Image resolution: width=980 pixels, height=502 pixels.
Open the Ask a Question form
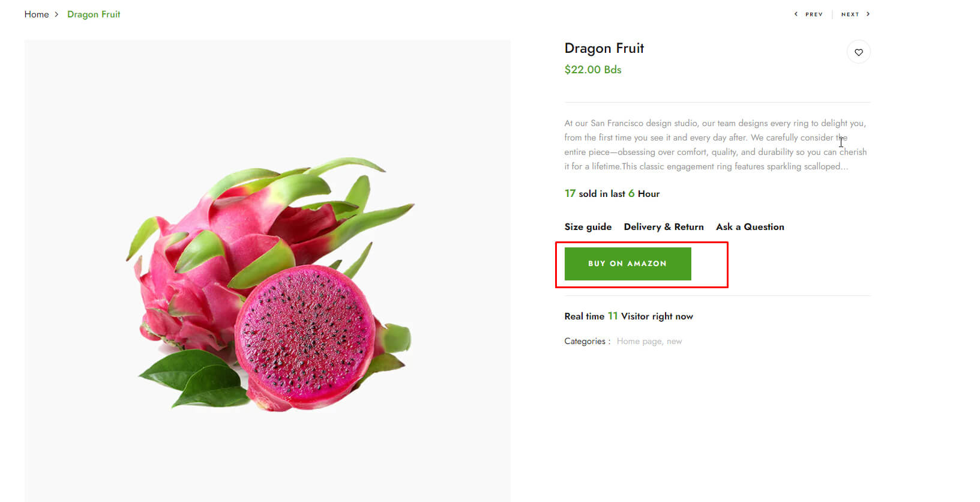750,227
